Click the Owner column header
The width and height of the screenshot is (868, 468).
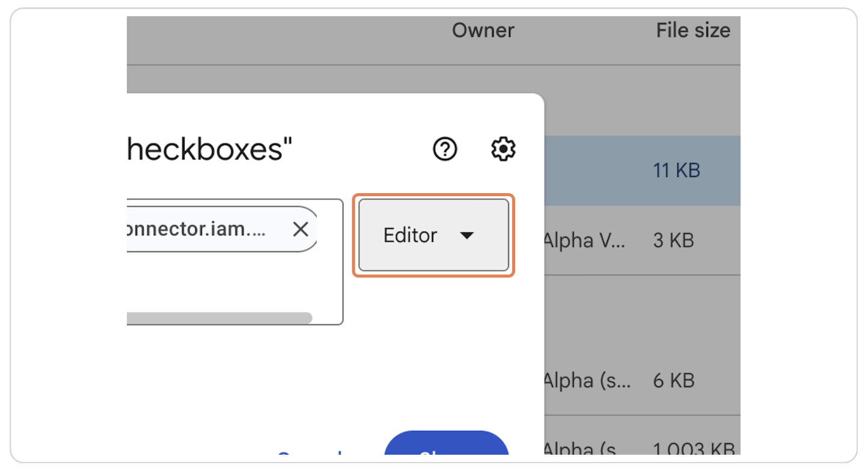click(483, 30)
